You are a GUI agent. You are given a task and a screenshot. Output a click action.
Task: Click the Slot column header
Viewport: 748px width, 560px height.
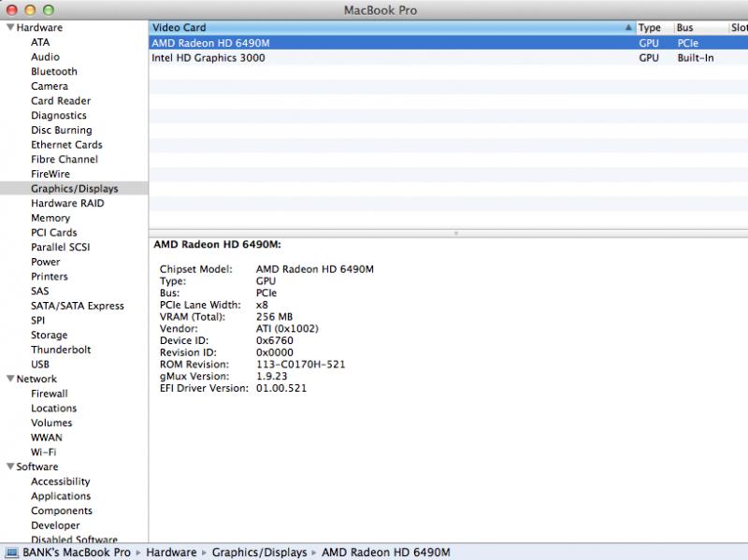(x=739, y=28)
